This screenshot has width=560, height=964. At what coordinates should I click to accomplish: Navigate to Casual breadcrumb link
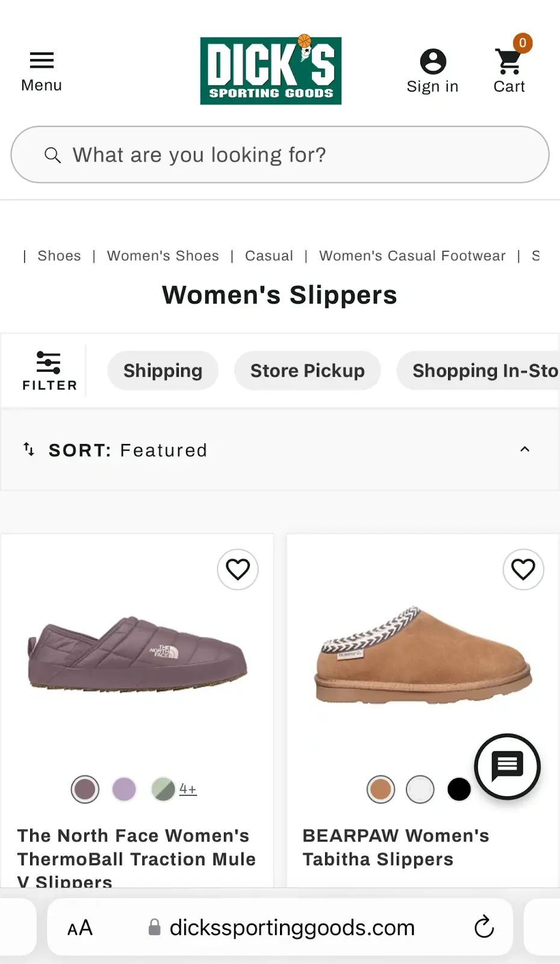tap(269, 256)
